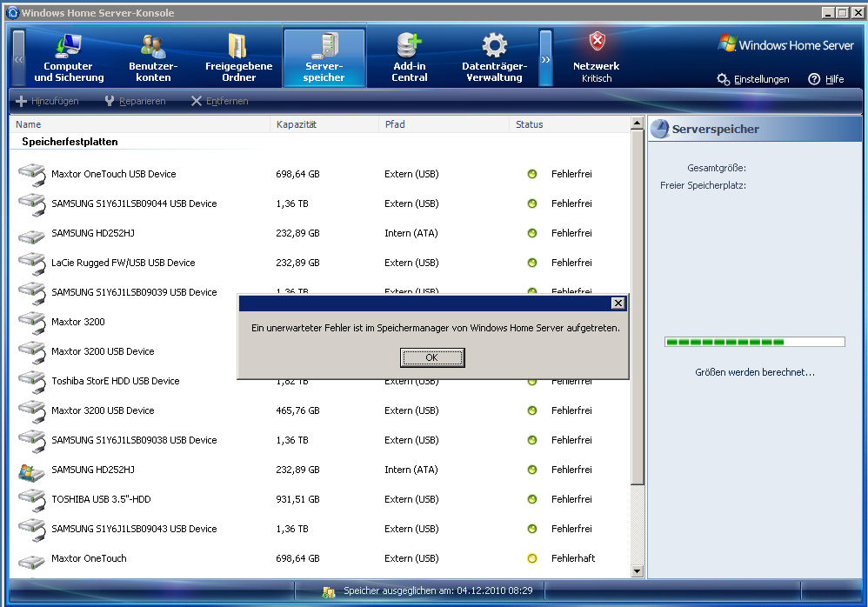Click the Add-in Central icon with green plus
Viewport: 868px width, 607px height.
pyautogui.click(x=410, y=45)
